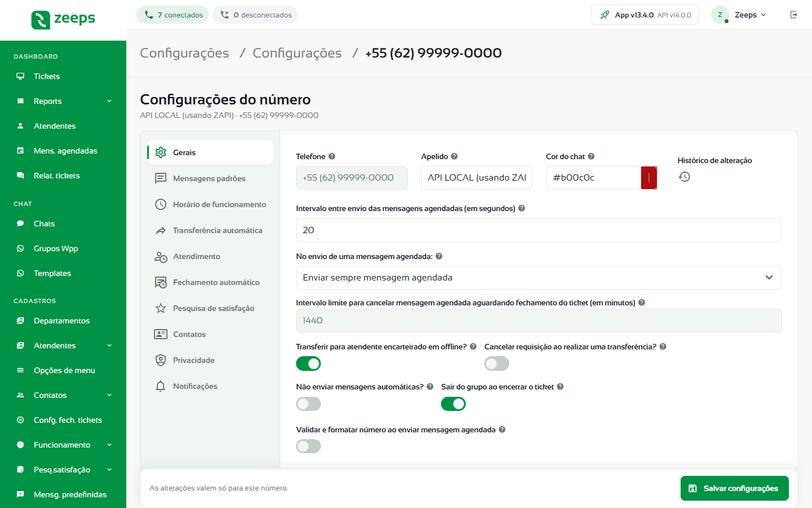
Task: Open the Notificações settings tab
Action: coord(210,386)
